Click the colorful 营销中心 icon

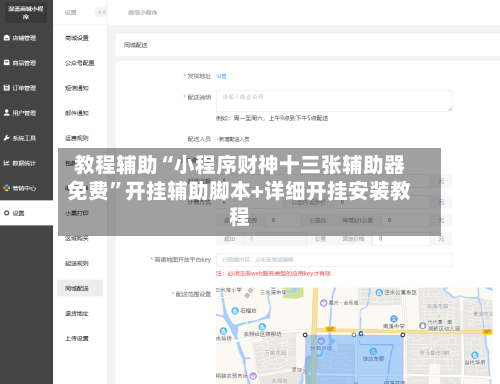[6, 188]
